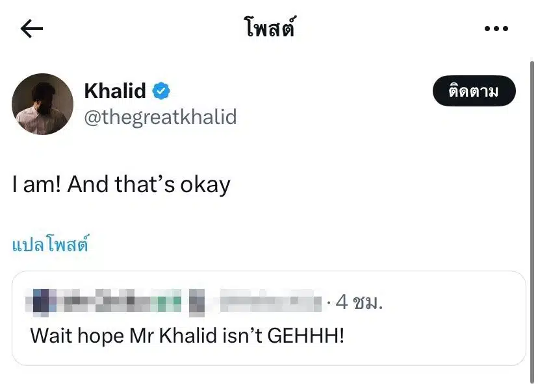Open Khalid's profile picture
This screenshot has width=538, height=392.
43,104
